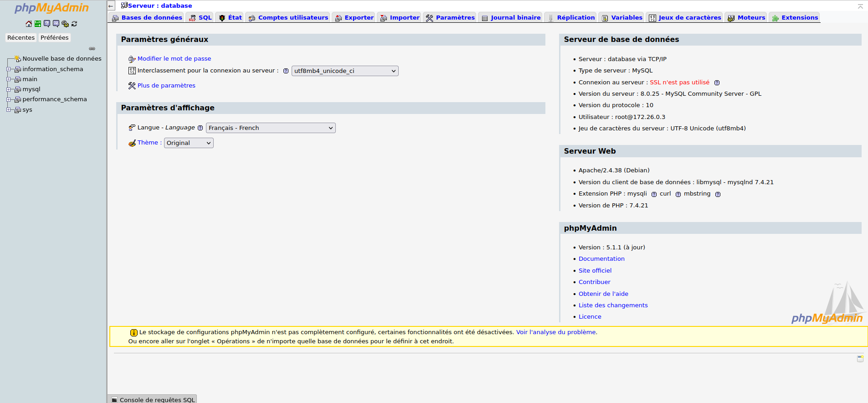Open the Réplication tab
This screenshot has width=868, height=403.
(x=571, y=18)
